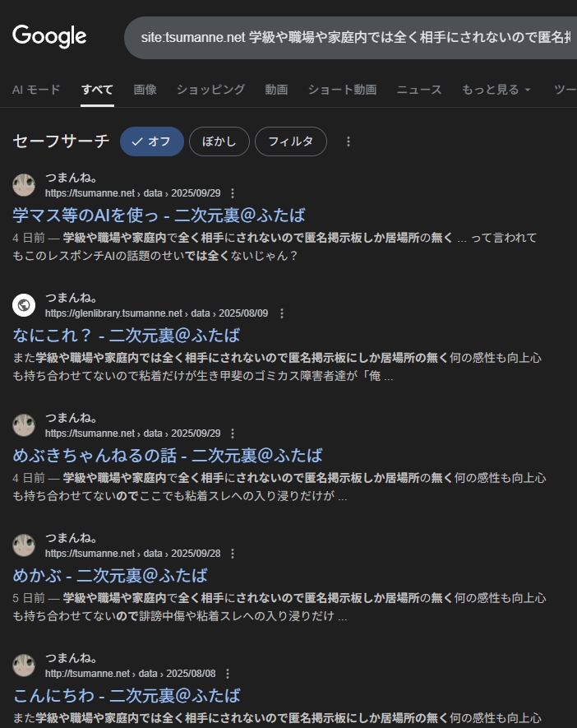Switch to the 画像 tab
The height and width of the screenshot is (728, 577).
pos(145,90)
